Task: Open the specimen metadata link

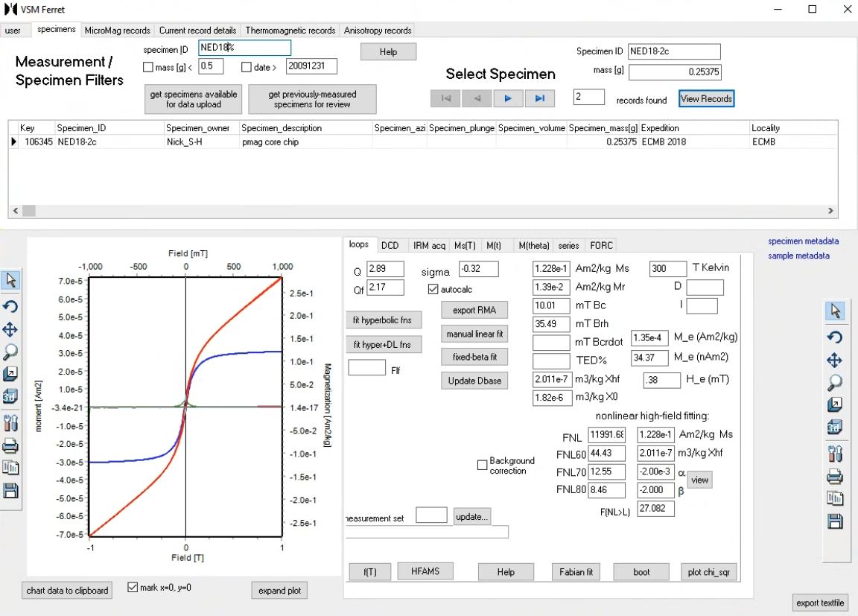Action: point(803,241)
